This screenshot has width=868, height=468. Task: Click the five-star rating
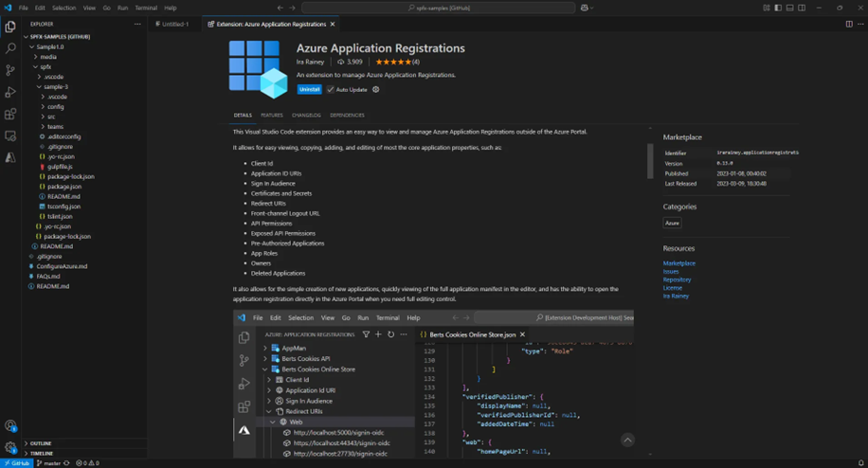pos(393,62)
